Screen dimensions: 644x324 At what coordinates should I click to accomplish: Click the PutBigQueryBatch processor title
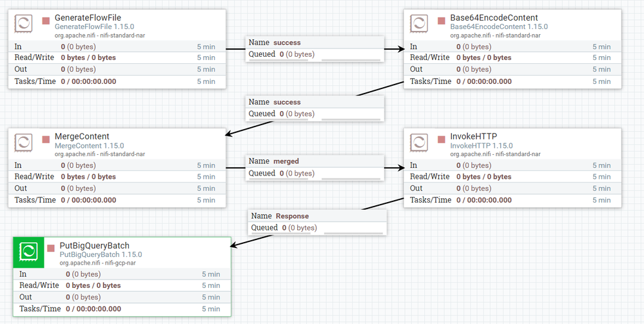coord(95,246)
